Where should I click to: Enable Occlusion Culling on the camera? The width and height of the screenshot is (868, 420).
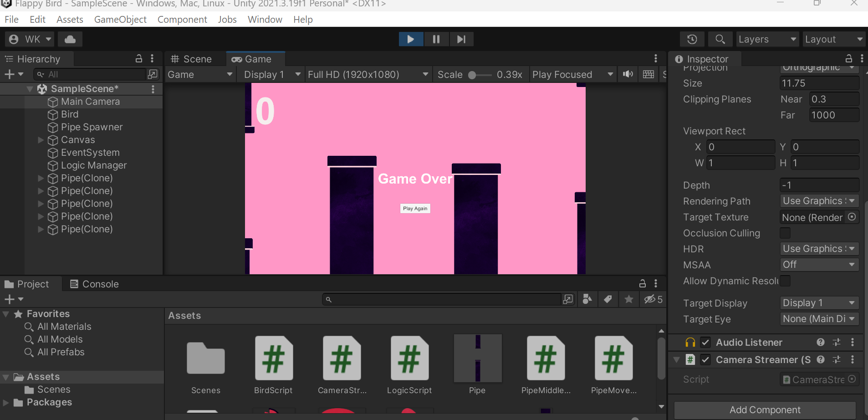coord(786,233)
